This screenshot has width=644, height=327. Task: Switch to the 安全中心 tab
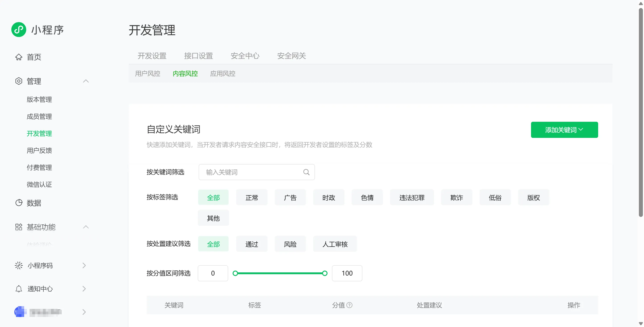245,56
